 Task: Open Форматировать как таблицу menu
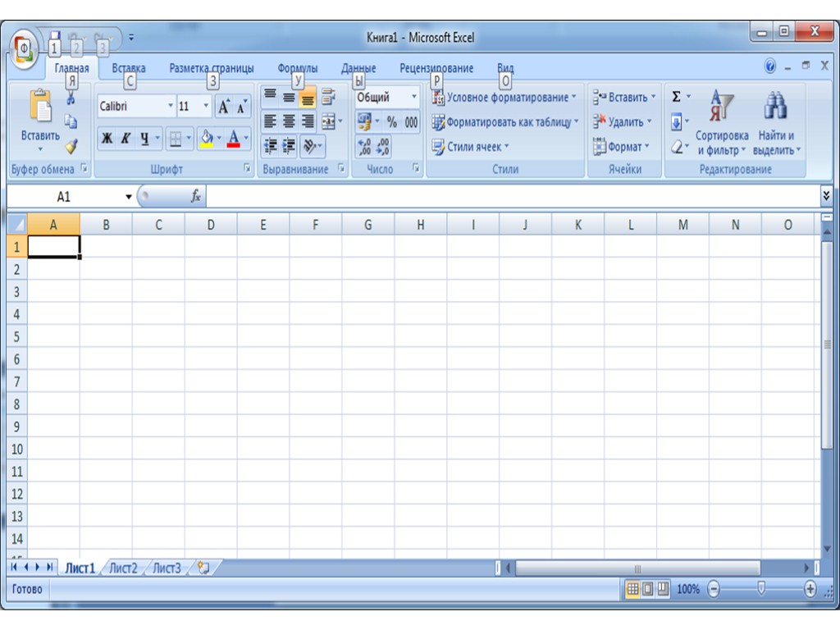(x=506, y=122)
